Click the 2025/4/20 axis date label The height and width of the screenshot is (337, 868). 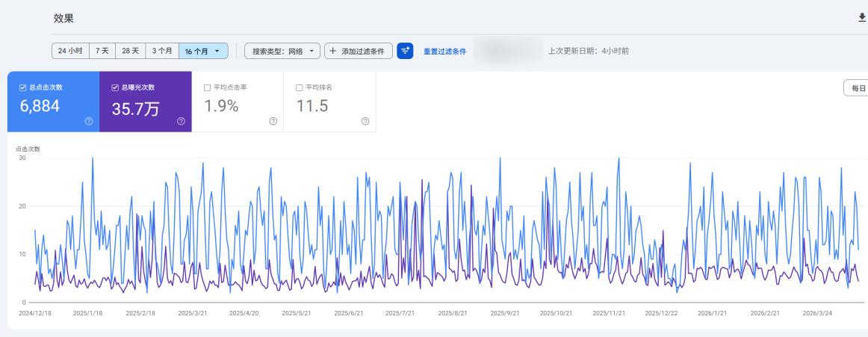coord(244,312)
